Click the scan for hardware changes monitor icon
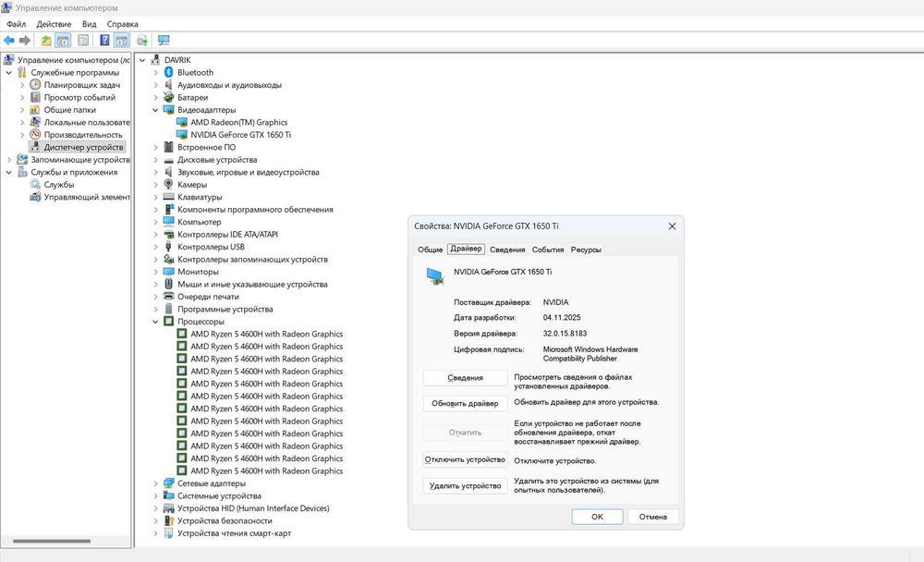Viewport: 924px width, 562px height. pos(164,40)
